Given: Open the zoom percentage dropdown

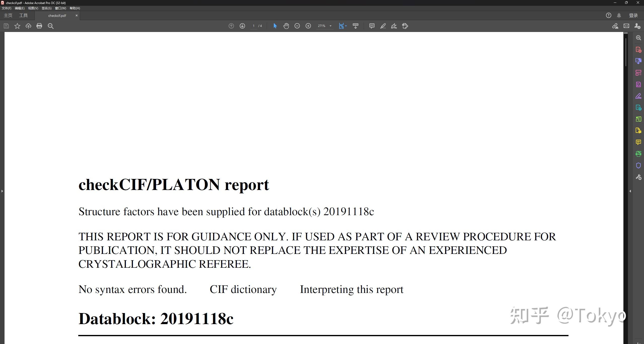Looking at the screenshot, I should tap(330, 26).
